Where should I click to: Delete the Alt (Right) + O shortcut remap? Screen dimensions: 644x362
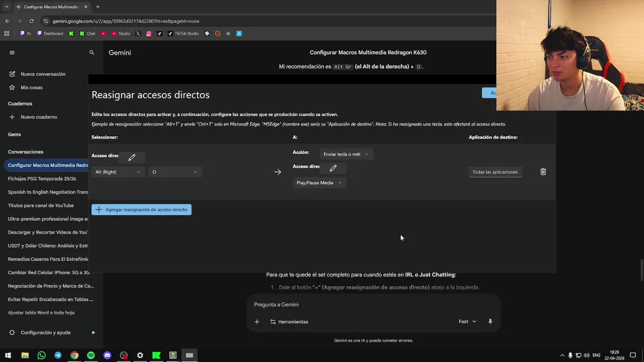coord(543,172)
